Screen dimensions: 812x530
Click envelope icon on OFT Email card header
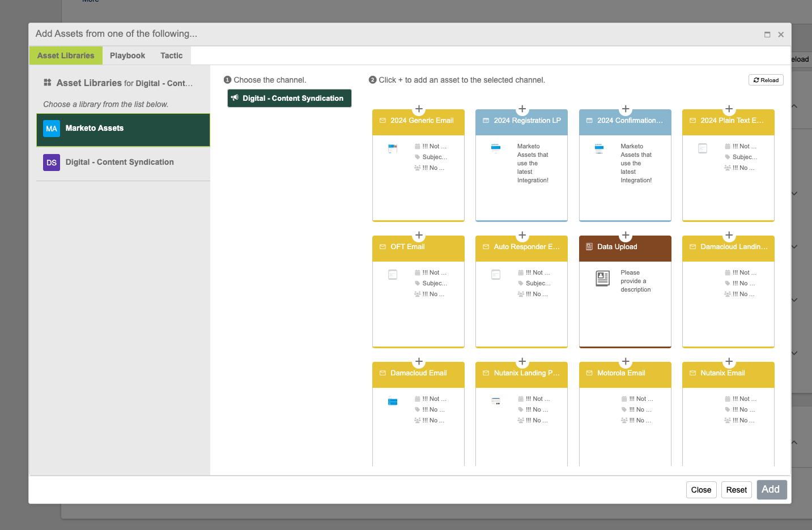[x=382, y=247]
